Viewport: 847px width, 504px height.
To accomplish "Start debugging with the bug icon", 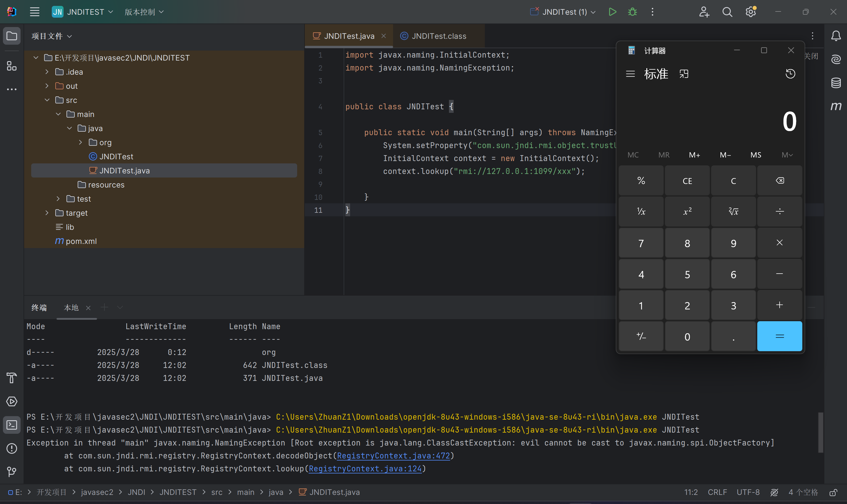I will pyautogui.click(x=632, y=12).
